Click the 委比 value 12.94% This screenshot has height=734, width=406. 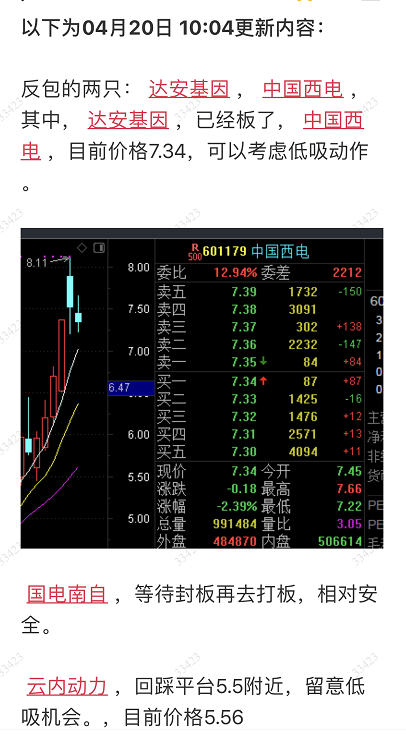click(236, 272)
